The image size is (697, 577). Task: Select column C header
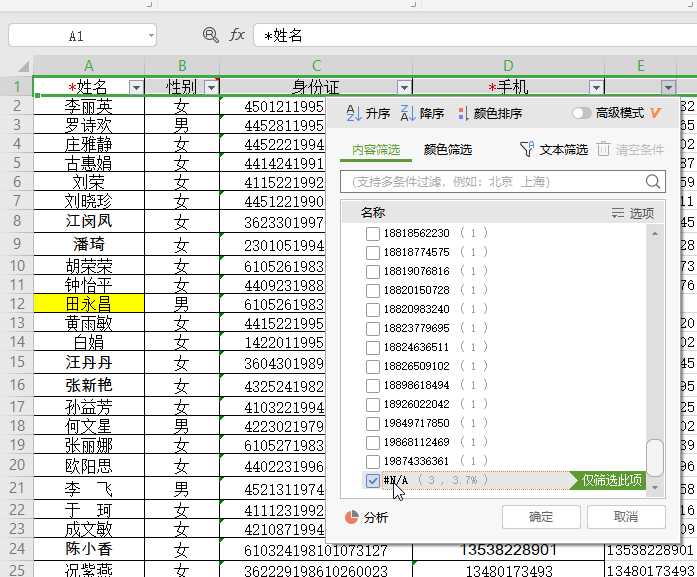[316, 66]
